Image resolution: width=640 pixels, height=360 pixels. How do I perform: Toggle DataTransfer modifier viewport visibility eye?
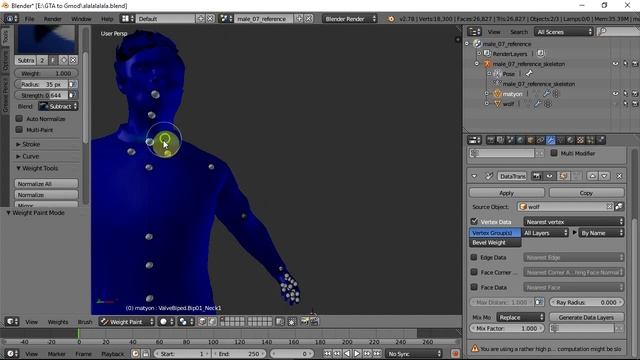click(x=549, y=176)
